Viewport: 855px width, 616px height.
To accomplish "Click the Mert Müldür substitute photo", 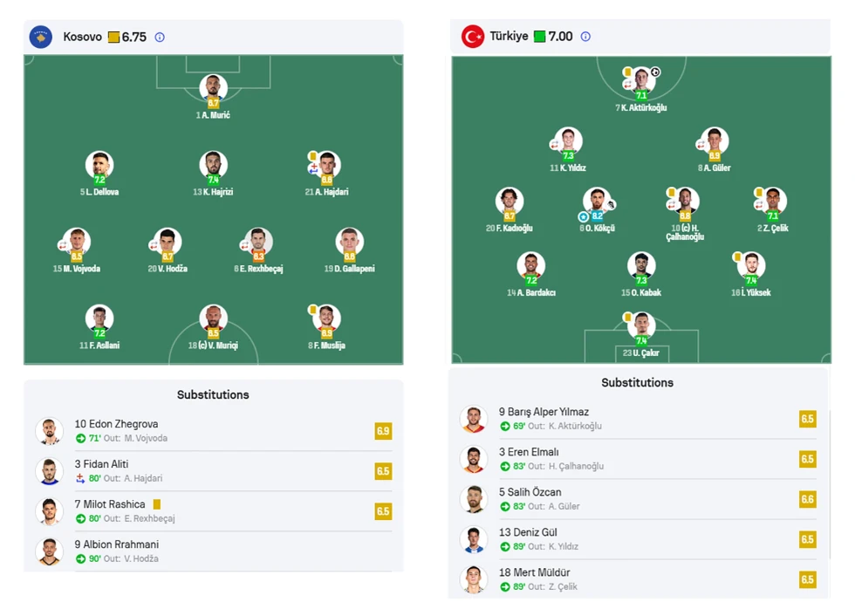I will [473, 579].
